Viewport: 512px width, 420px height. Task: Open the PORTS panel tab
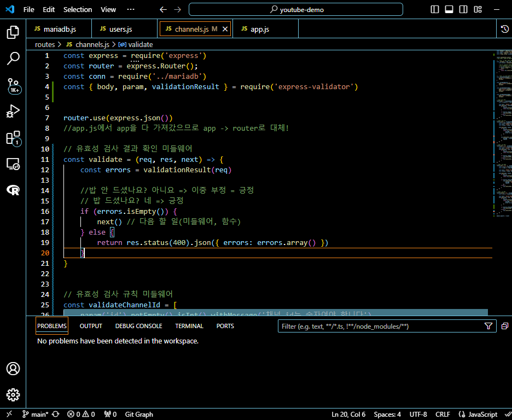[x=225, y=326]
